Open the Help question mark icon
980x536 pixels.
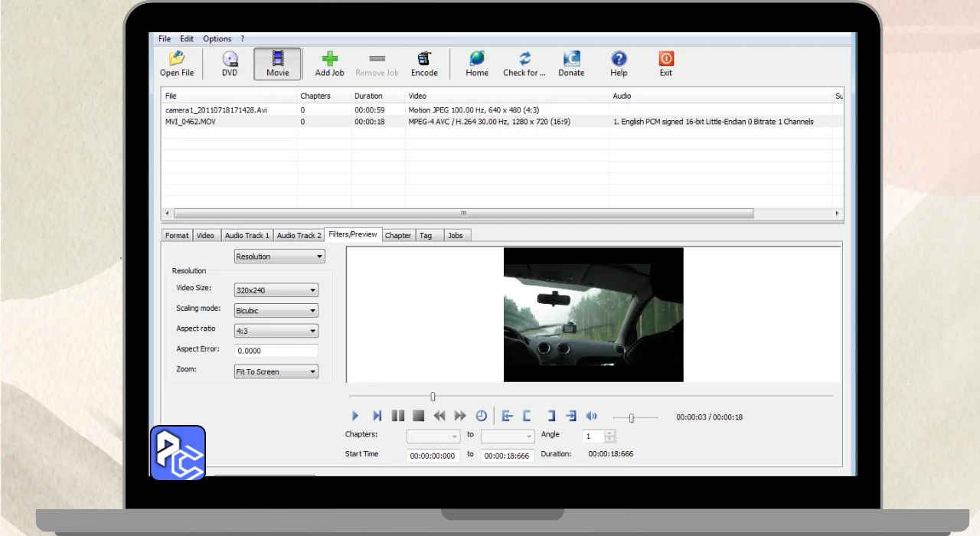coord(619,60)
